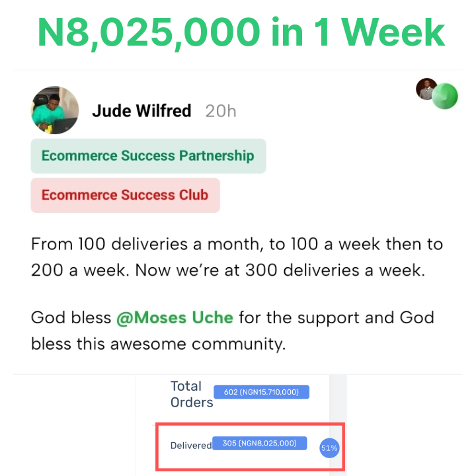Click the 'for the support and God' text

point(336,317)
